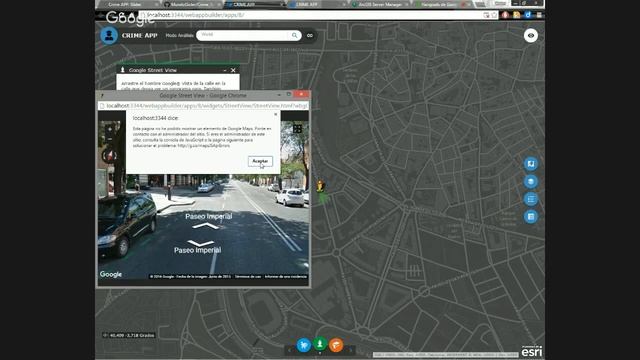The width and height of the screenshot is (640, 360).
Task: Click the fullscreen toggle in Street View panorama
Action: click(x=297, y=129)
